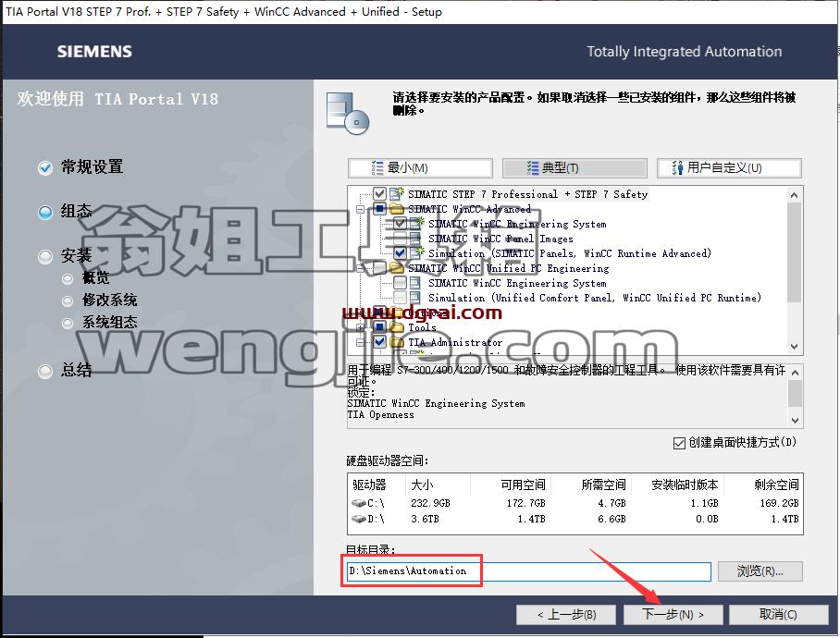
Task: Select SIMATIC WinCC Engineering System under Unified
Action: point(517,283)
